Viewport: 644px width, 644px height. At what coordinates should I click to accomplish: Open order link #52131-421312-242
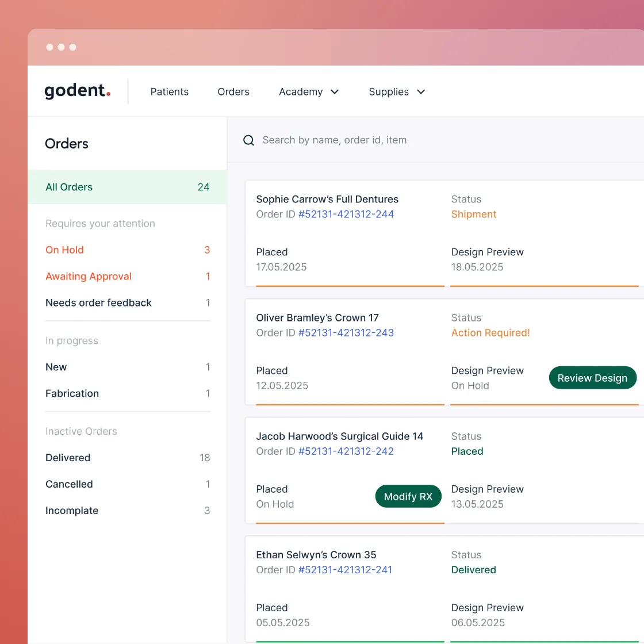coord(346,451)
